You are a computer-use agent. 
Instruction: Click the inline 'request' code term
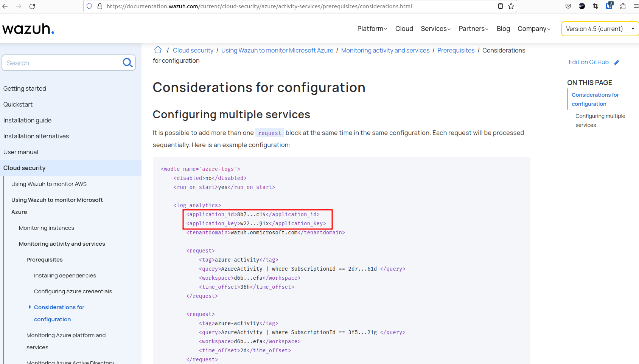pos(269,133)
